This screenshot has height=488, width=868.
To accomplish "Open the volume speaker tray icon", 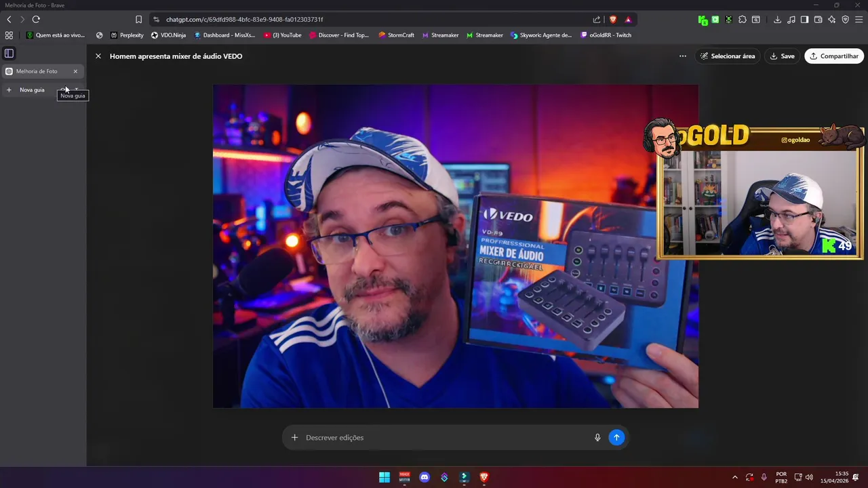I will (x=809, y=477).
